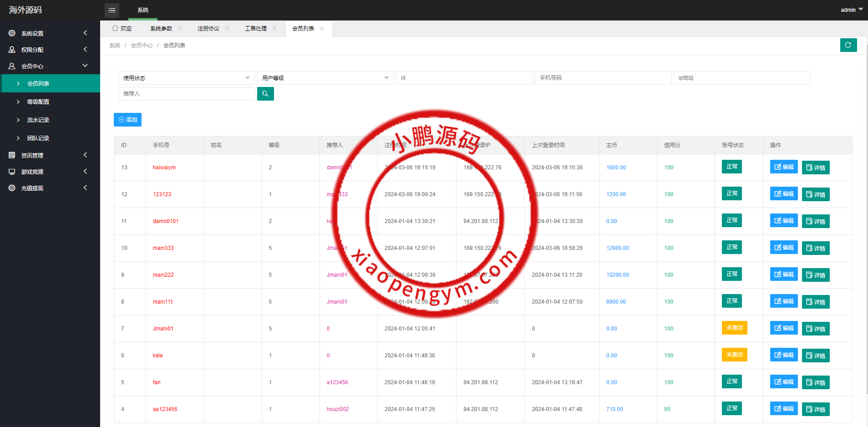Expand the 游戏竞猜 sidebar menu
The height and width of the screenshot is (427, 868).
tap(50, 172)
